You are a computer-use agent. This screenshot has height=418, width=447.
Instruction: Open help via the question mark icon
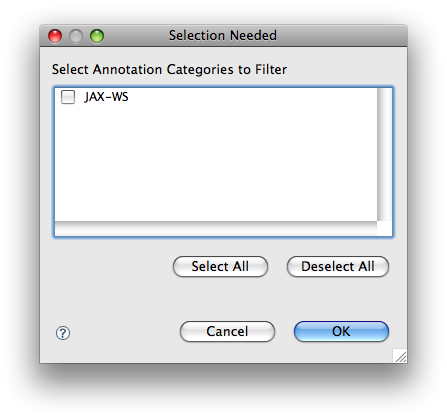(x=63, y=333)
